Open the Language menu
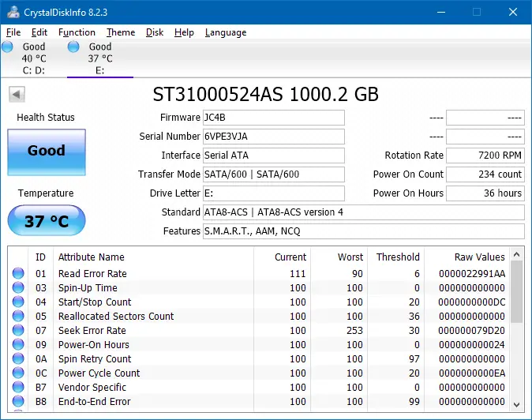The height and width of the screenshot is (420, 532). click(226, 32)
